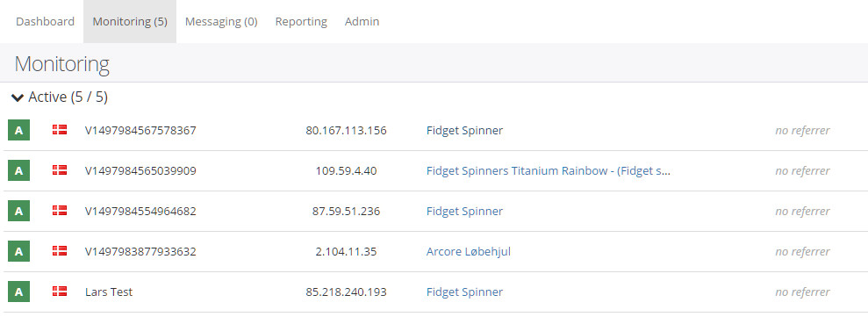Select visitor named Lars Test
This screenshot has height=324, width=868.
coord(109,292)
